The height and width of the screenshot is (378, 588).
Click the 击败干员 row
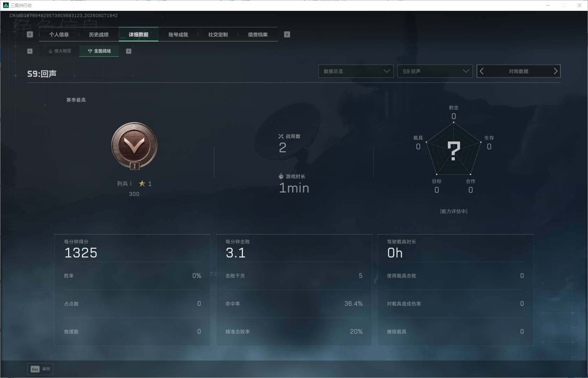[x=294, y=276]
